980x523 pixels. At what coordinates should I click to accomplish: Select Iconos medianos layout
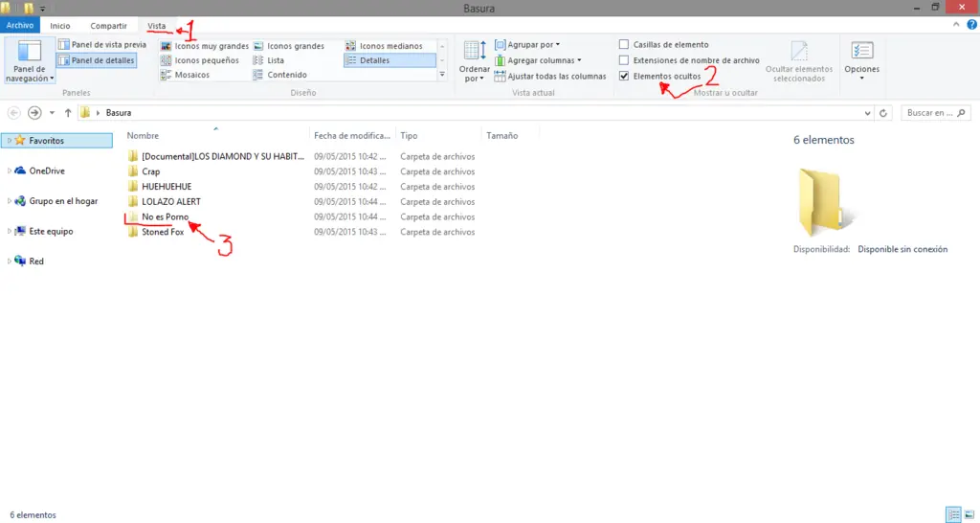point(384,46)
